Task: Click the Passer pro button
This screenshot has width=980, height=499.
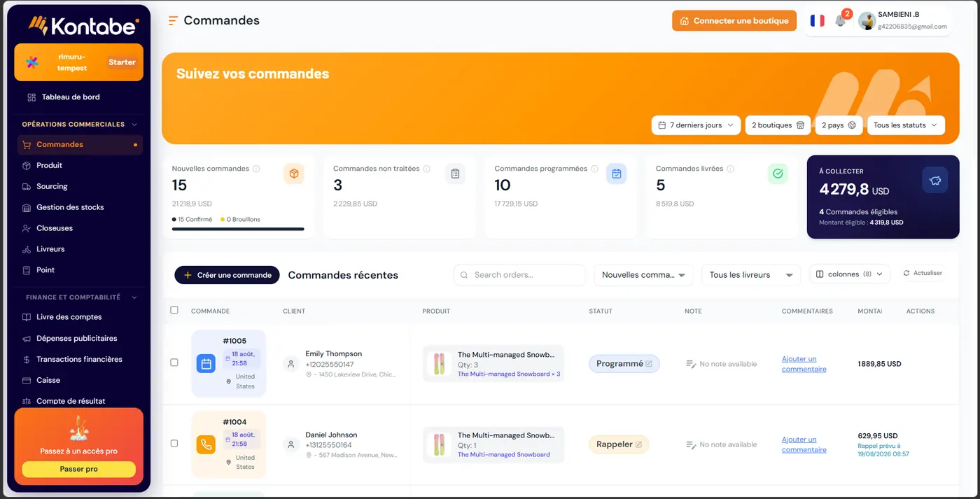Action: pos(78,469)
